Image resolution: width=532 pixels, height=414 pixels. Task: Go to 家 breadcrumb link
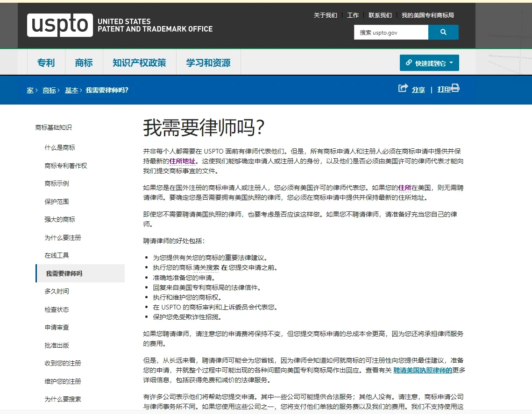pyautogui.click(x=30, y=90)
